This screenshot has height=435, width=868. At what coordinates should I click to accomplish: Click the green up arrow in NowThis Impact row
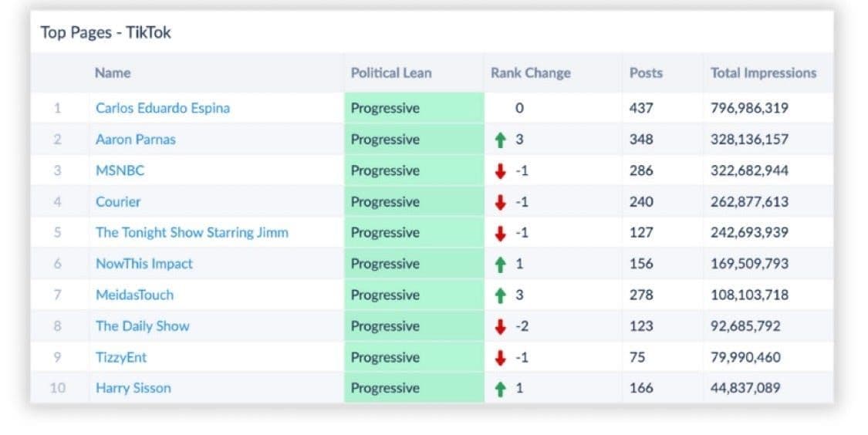(500, 265)
